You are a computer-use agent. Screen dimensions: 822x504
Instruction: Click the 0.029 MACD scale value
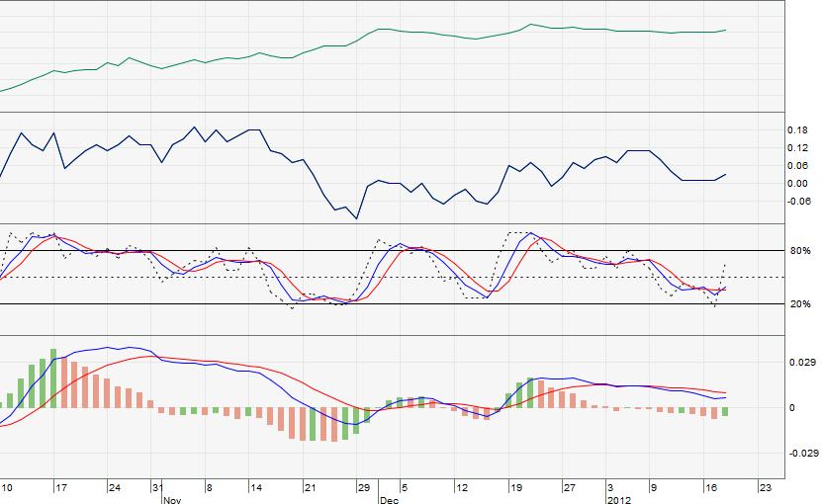click(x=802, y=362)
